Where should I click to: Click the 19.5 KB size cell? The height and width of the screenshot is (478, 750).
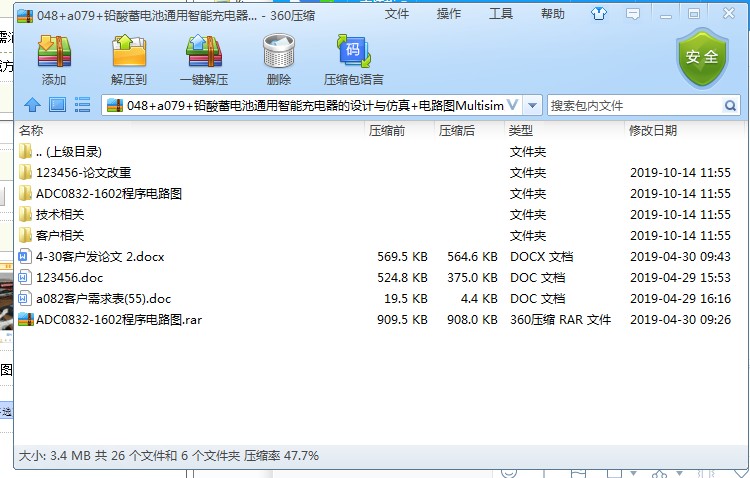406,299
